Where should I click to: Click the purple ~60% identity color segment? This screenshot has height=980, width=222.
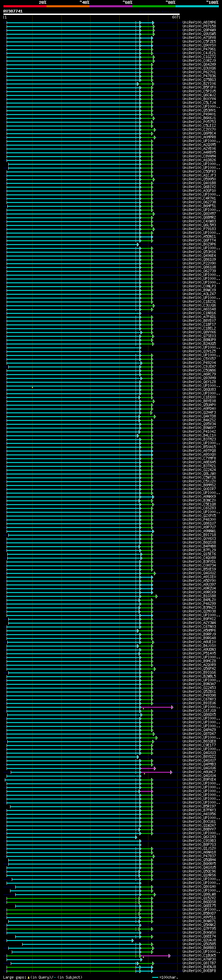111,6
